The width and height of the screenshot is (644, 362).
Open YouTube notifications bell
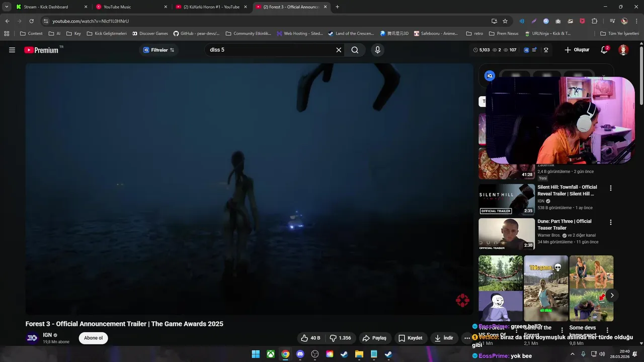(604, 50)
